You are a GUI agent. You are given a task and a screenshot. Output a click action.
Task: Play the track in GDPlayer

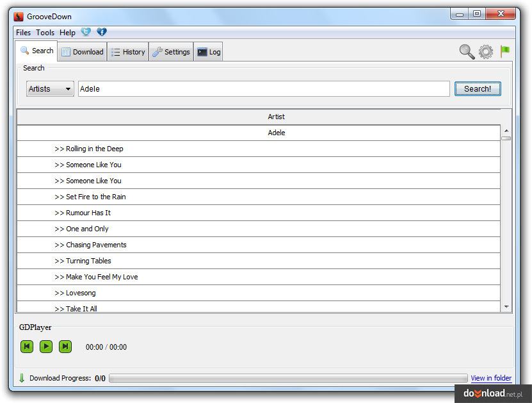click(46, 347)
